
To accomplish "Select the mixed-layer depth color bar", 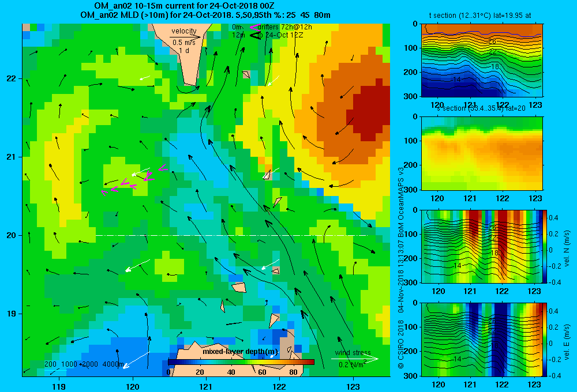I will click(x=241, y=362).
